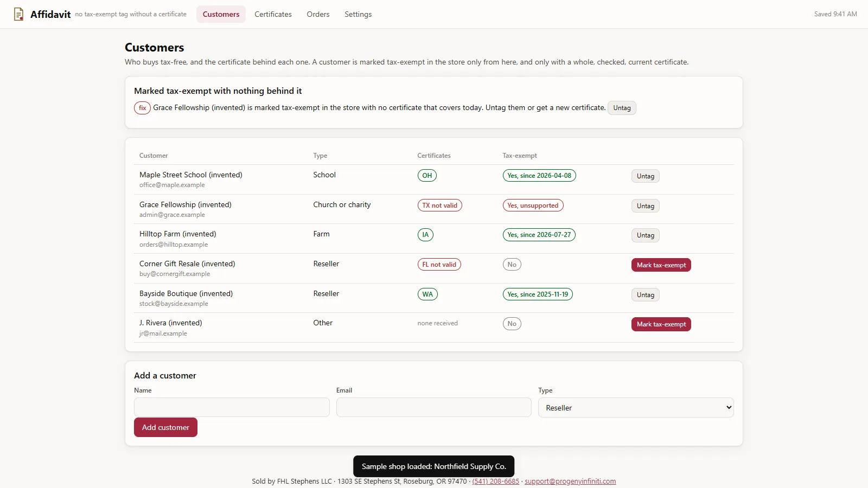
Task: Click the Hilltop Farm (invented) name
Action: coord(177,234)
